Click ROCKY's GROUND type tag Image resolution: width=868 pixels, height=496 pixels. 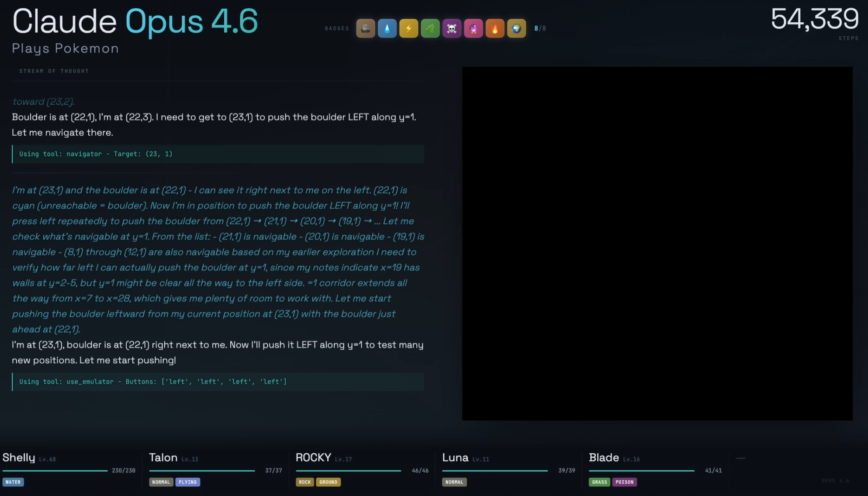pos(328,482)
